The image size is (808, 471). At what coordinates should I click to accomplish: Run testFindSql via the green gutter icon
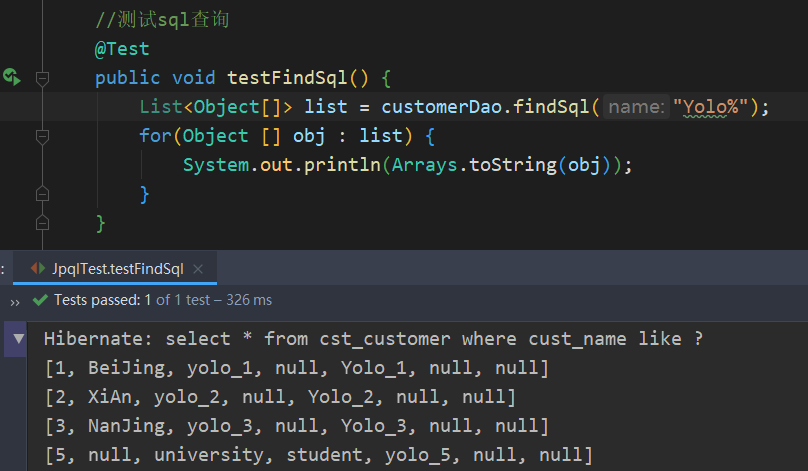coord(11,77)
